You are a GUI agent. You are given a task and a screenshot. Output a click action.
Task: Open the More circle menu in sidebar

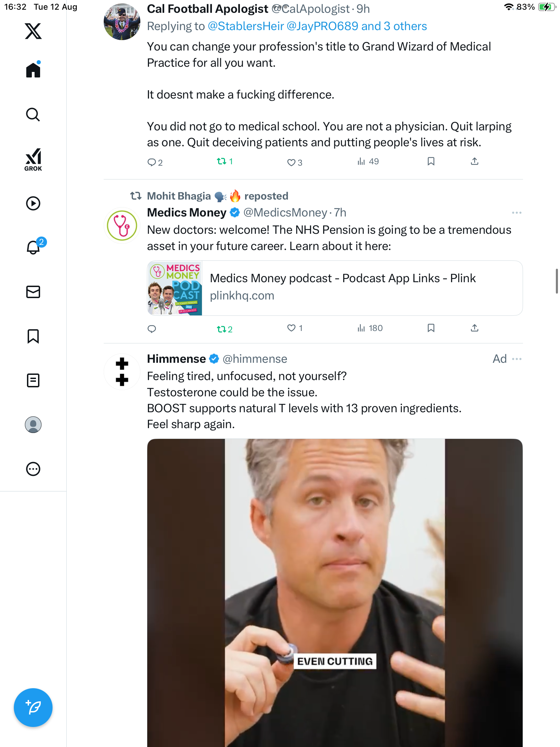tap(33, 469)
